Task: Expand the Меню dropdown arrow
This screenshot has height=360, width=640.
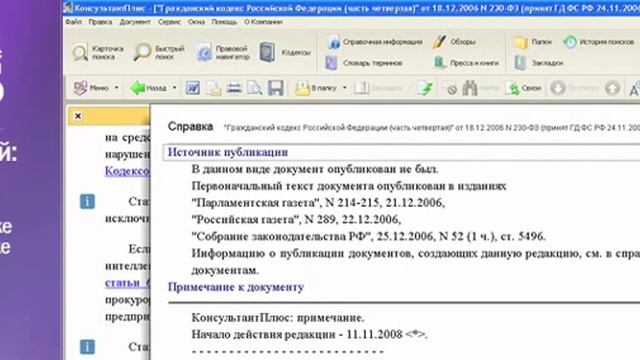Action: 116,88
